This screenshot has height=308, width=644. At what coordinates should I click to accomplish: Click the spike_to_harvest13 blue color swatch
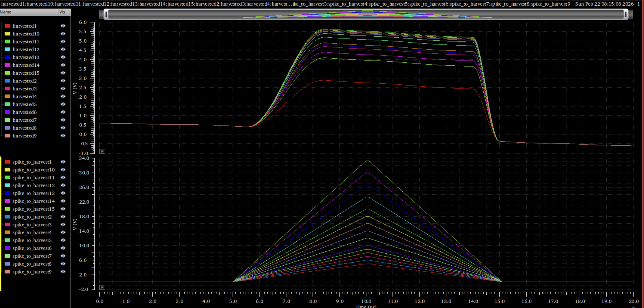point(7,193)
